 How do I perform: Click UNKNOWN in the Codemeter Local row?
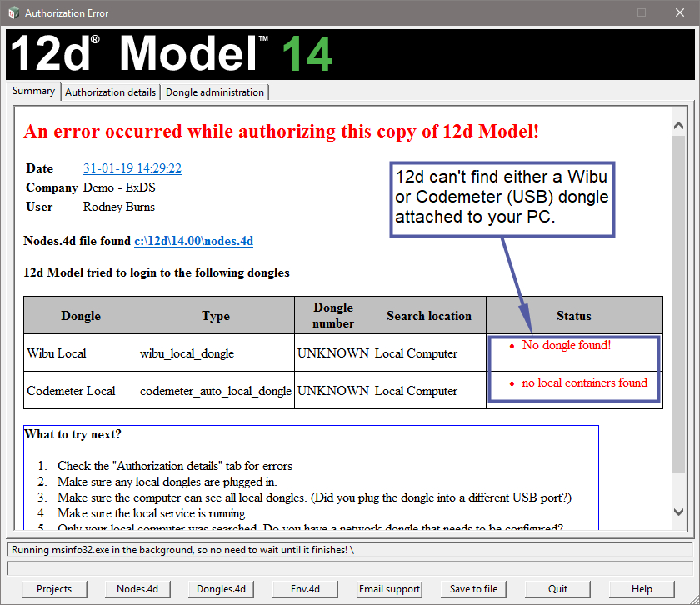pos(333,390)
